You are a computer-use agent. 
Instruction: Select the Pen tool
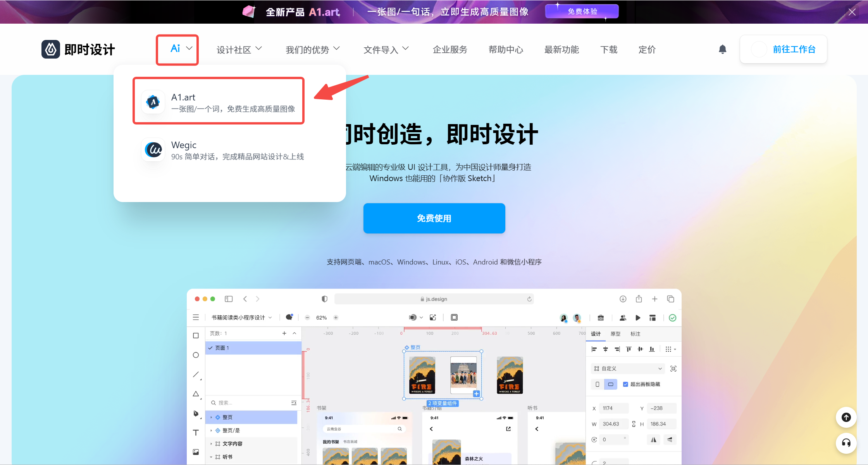click(x=196, y=413)
